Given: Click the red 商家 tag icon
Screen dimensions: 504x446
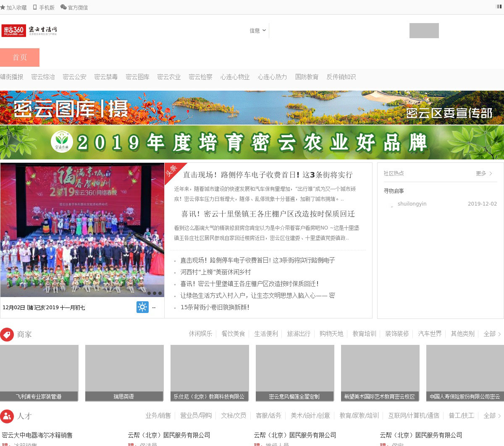Looking at the screenshot, I should 7,334.
